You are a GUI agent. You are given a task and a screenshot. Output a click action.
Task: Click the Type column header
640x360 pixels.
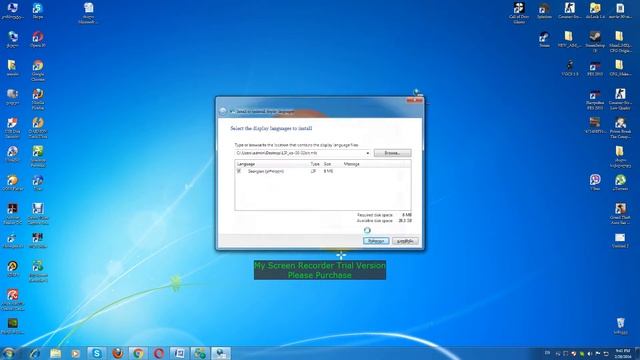click(315, 164)
